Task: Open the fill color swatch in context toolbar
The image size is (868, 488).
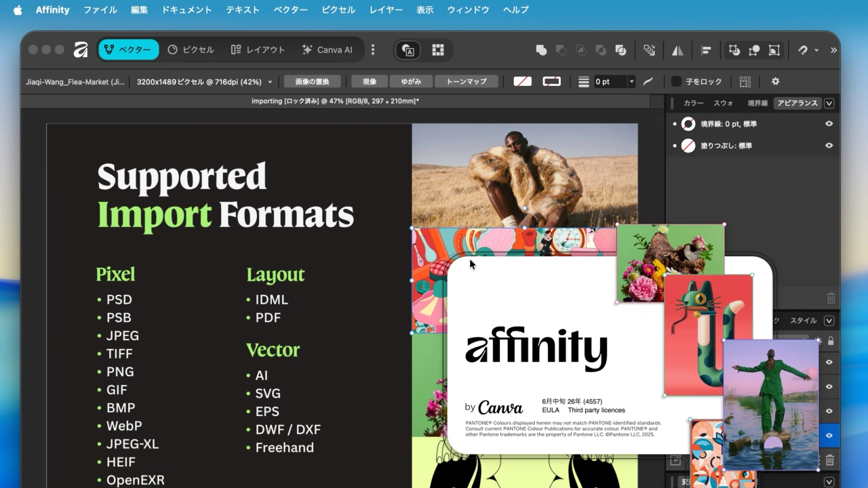Action: tap(522, 81)
